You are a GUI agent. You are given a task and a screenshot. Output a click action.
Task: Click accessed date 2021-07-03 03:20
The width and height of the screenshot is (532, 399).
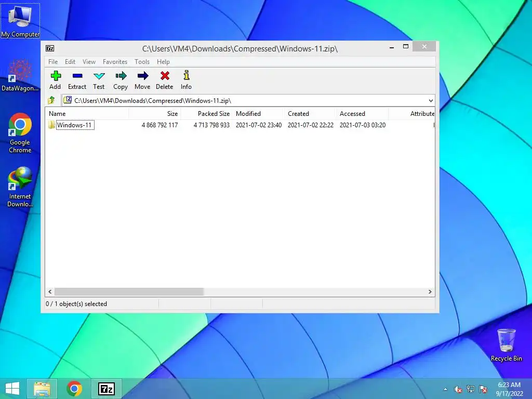(x=362, y=125)
